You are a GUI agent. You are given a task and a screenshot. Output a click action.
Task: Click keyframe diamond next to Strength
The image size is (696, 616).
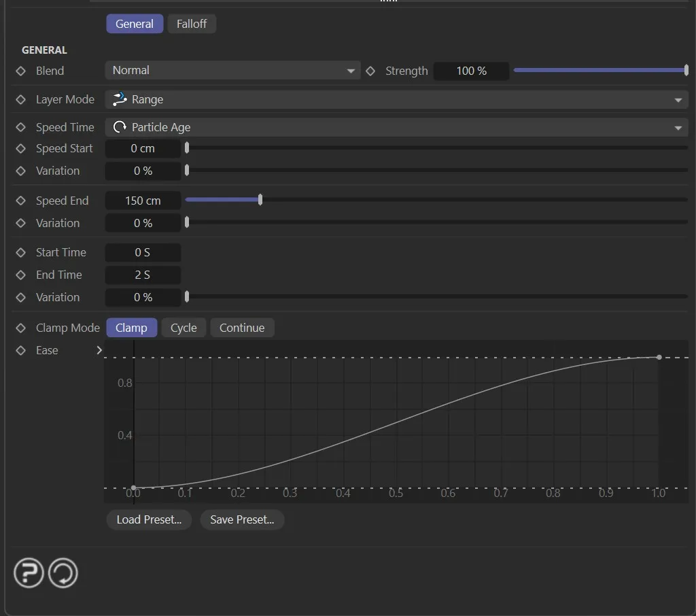370,71
